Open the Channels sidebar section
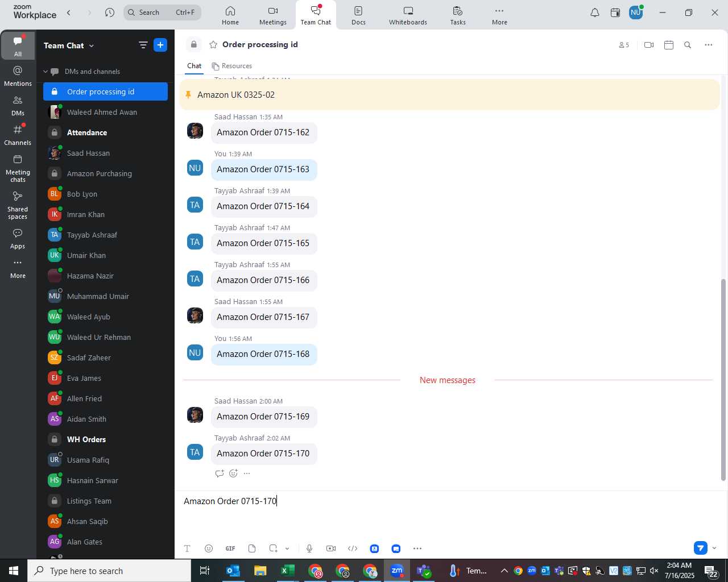This screenshot has height=582, width=728. pos(18,135)
